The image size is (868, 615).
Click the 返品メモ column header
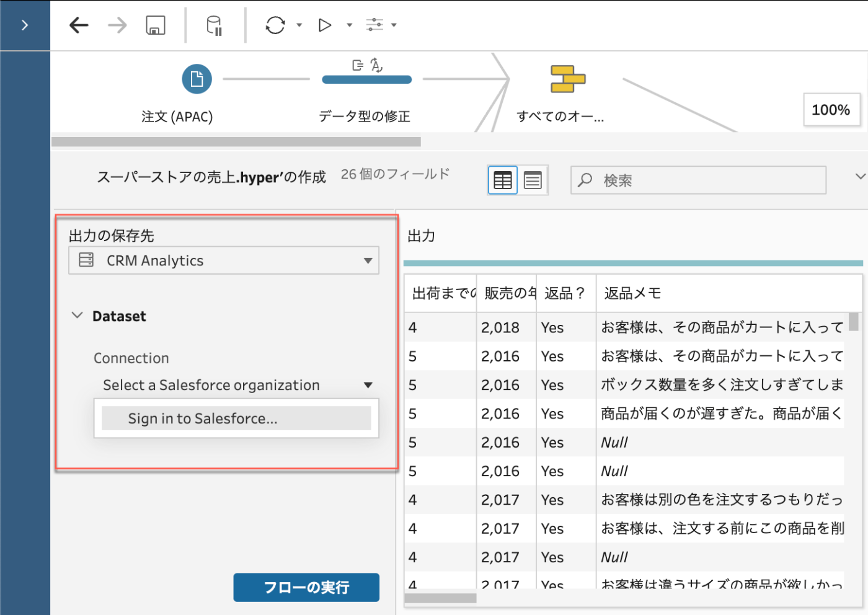[x=729, y=293]
